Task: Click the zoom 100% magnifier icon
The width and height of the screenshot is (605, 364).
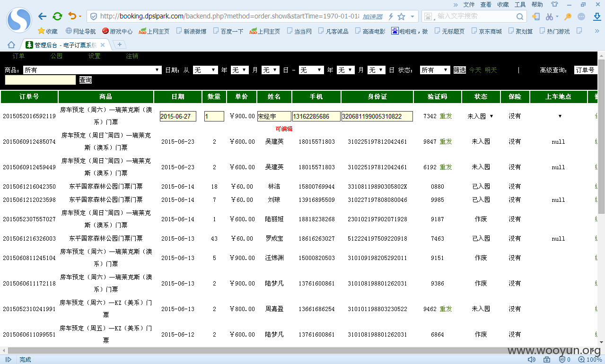Action: [x=581, y=359]
